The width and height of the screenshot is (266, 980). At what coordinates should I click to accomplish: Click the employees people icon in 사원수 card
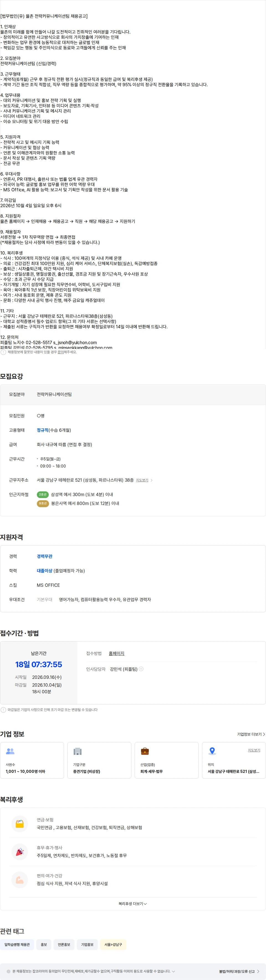tap(10, 751)
